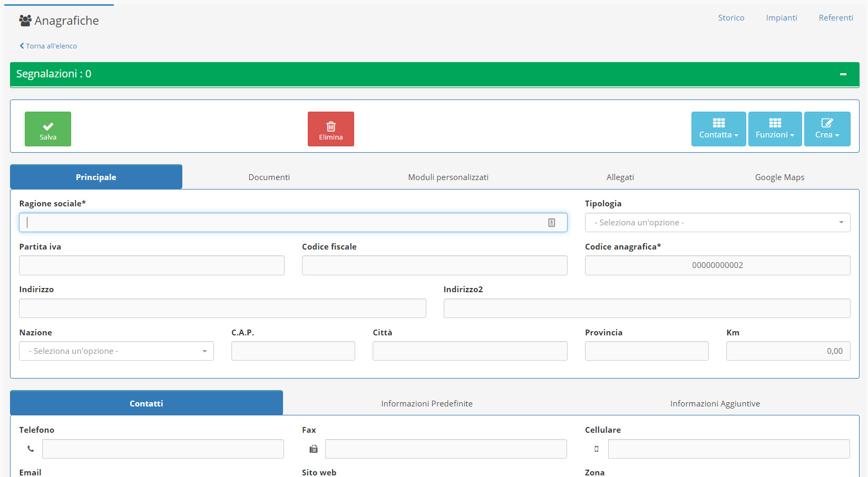The width and height of the screenshot is (868, 477).
Task: Click the address book icon in Ragione sociale
Action: pyautogui.click(x=551, y=223)
